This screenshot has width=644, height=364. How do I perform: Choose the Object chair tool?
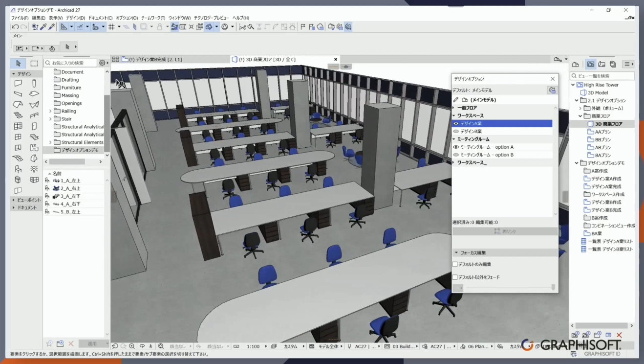tap(18, 169)
